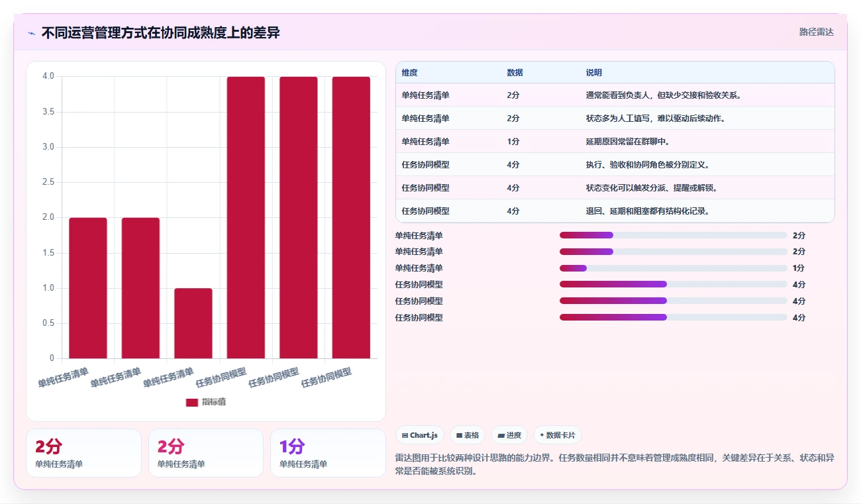
Task: Select the 进度 tag
Action: point(509,435)
